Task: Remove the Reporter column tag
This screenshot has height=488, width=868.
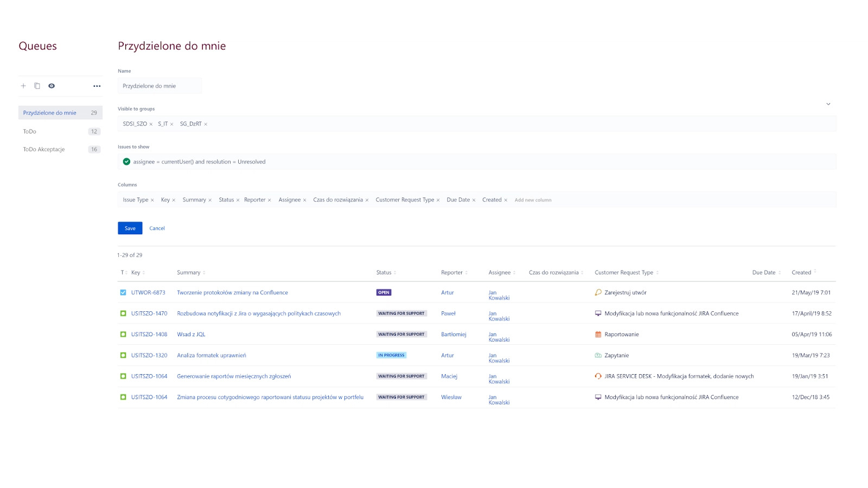Action: [x=269, y=200]
